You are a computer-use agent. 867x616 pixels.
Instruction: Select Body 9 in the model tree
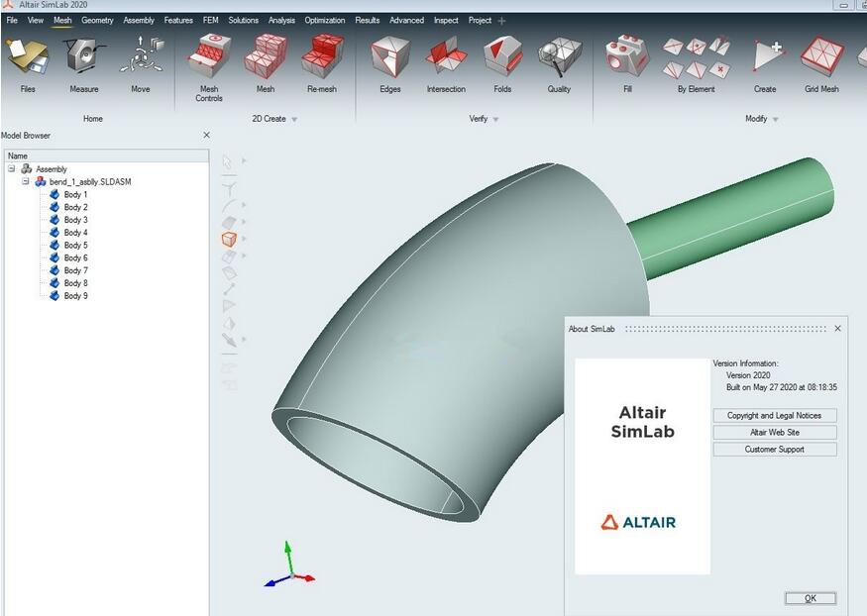pyautogui.click(x=75, y=296)
